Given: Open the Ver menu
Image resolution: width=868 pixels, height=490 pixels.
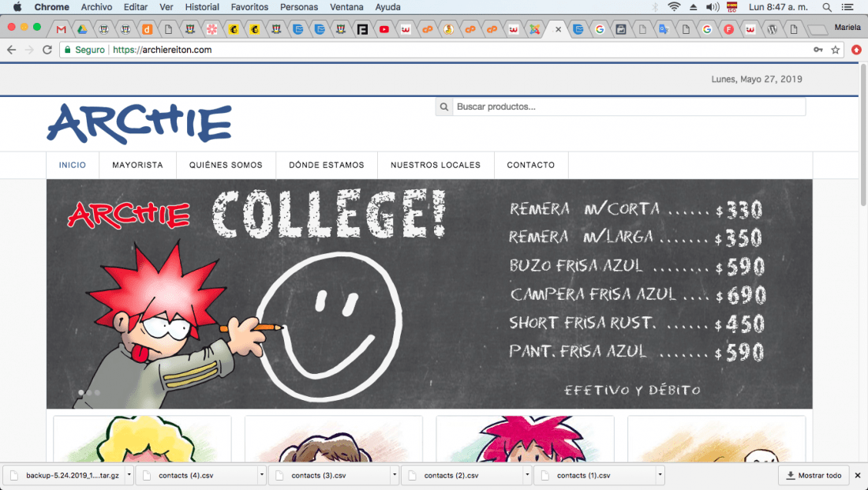Looking at the screenshot, I should point(166,7).
